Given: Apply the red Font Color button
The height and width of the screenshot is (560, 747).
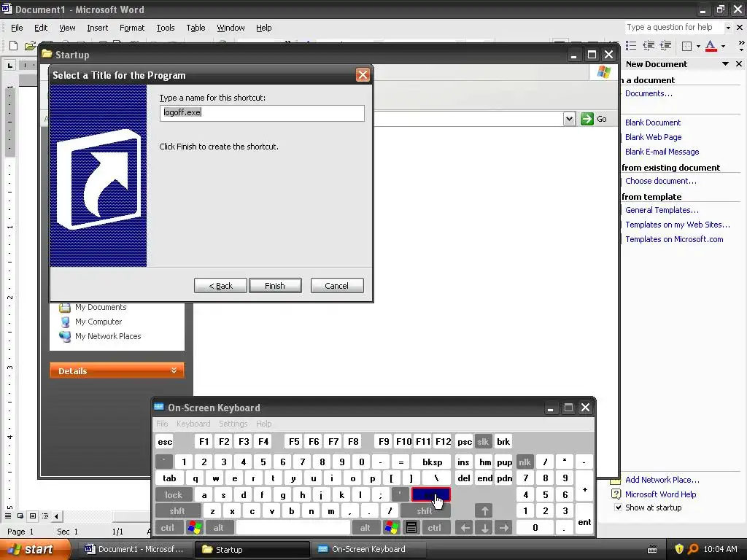Looking at the screenshot, I should point(711,46).
